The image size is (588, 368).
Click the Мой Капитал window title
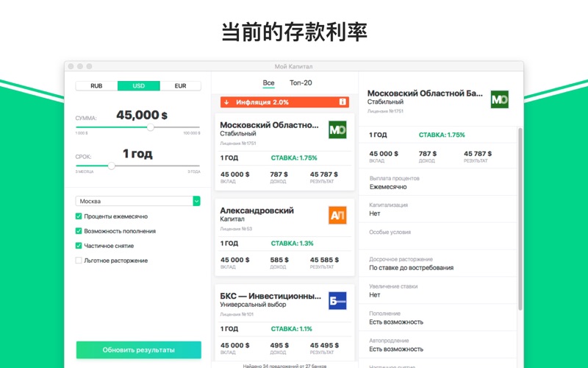(293, 66)
